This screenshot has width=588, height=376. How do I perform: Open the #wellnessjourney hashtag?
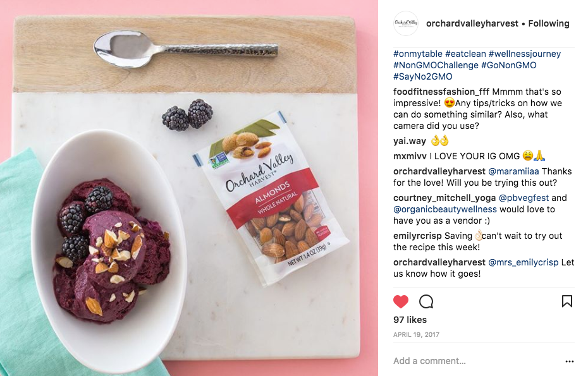click(x=525, y=54)
